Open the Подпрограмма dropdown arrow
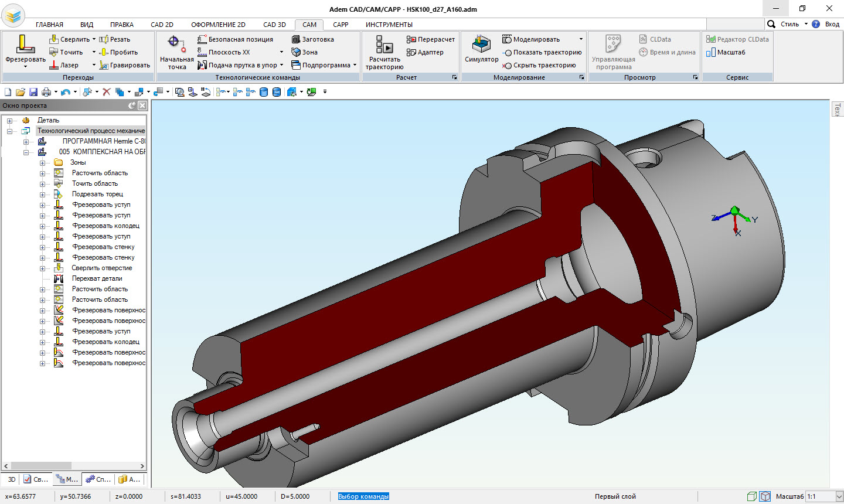The image size is (844, 504). tap(355, 65)
